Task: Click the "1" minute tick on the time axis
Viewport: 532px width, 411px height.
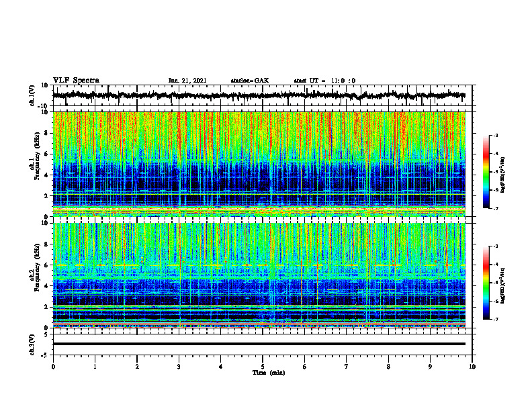Action: coord(95,367)
